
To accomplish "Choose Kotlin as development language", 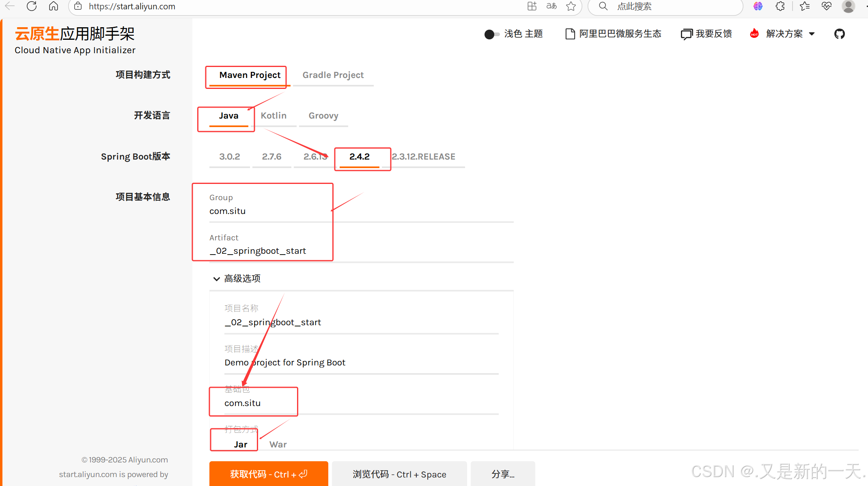I will click(x=274, y=116).
